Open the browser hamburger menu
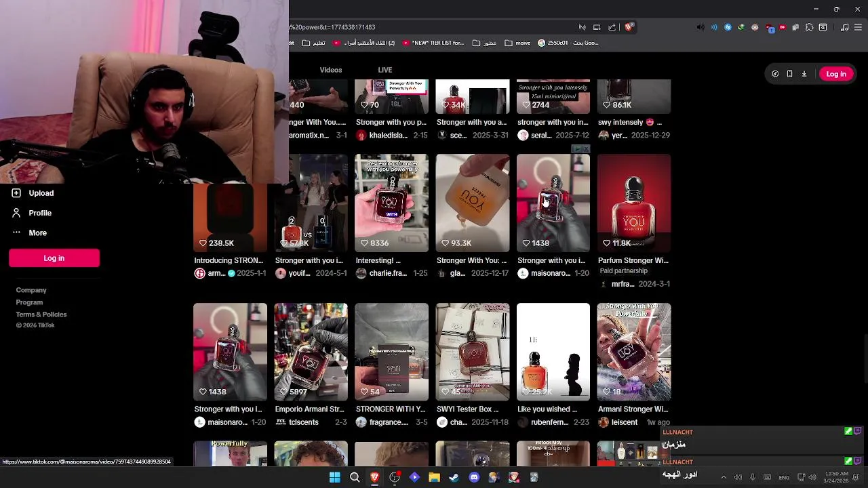The image size is (868, 488). [x=857, y=27]
